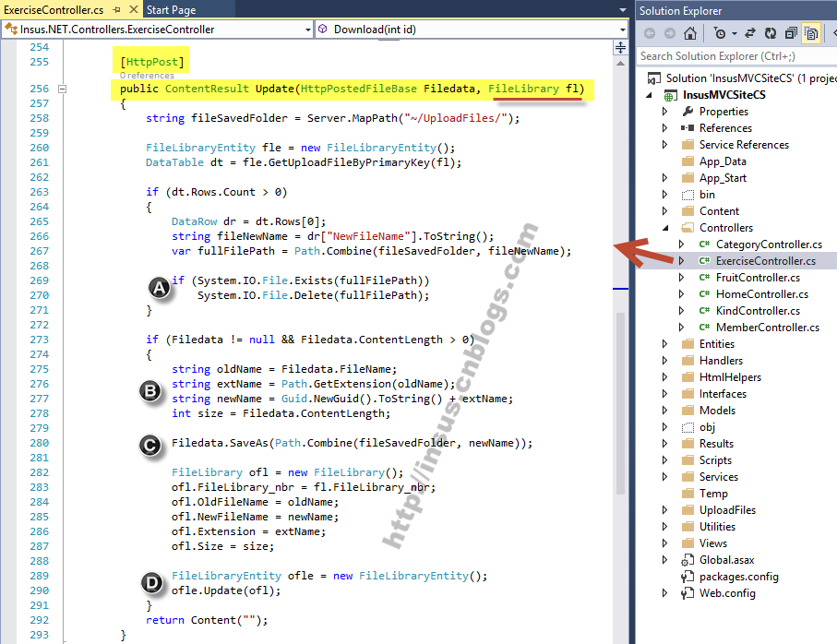
Task: Click the editor vertical scrollbar thumb
Action: (x=620, y=403)
